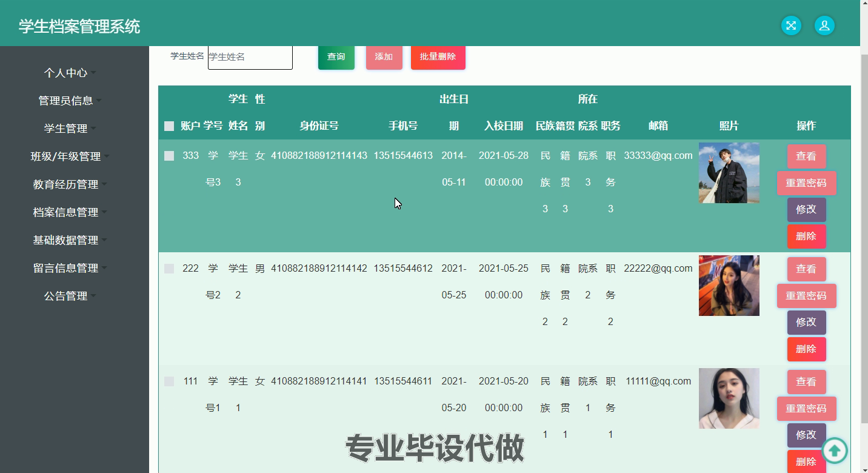Click ID number 410882188912114143

click(x=319, y=156)
